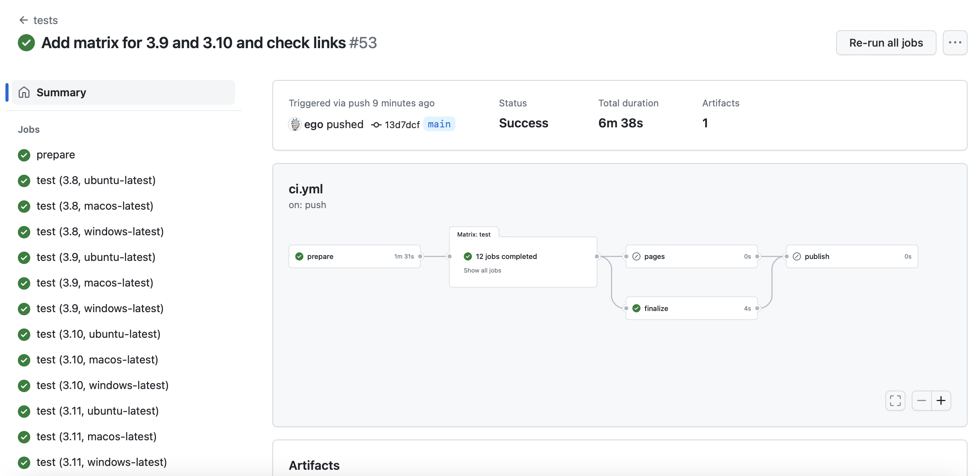Click the Matrix: test tab label
This screenshot has height=476, width=980.
473,235
